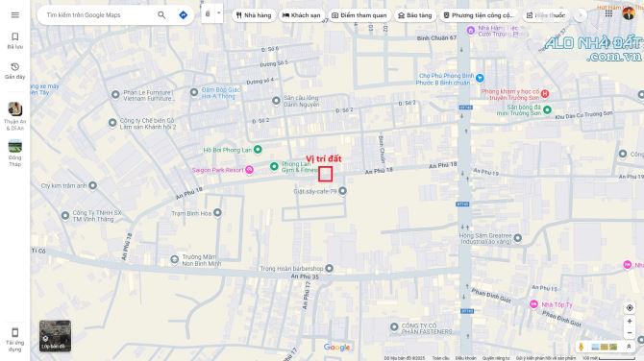The height and width of the screenshot is (361, 644).
Task: Show more category chips with arrow
Action: [x=581, y=15]
